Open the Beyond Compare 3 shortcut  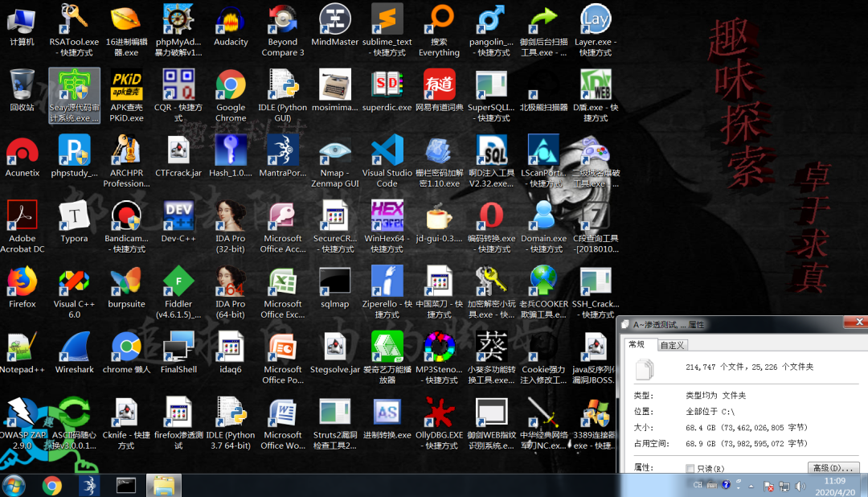[283, 31]
